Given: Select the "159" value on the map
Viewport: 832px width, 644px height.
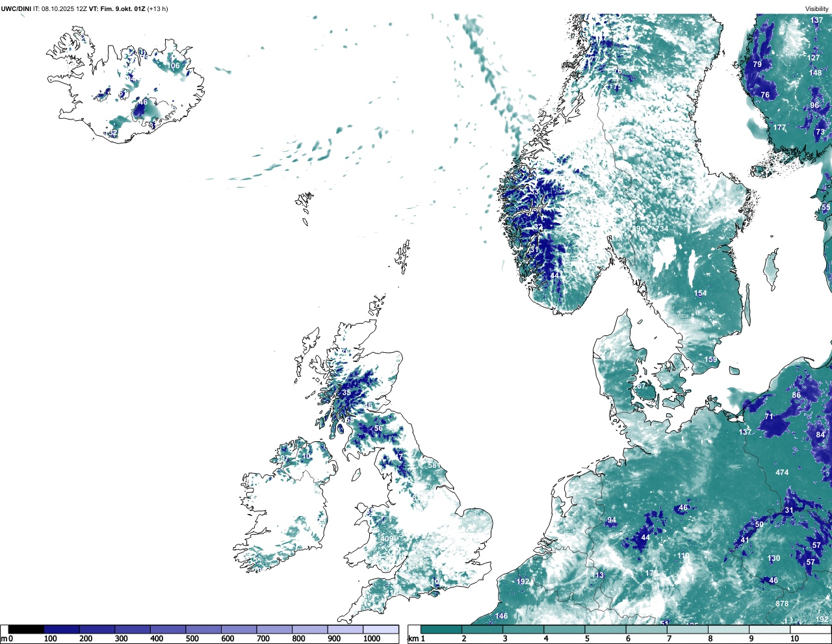Looking at the screenshot, I should coord(711,359).
